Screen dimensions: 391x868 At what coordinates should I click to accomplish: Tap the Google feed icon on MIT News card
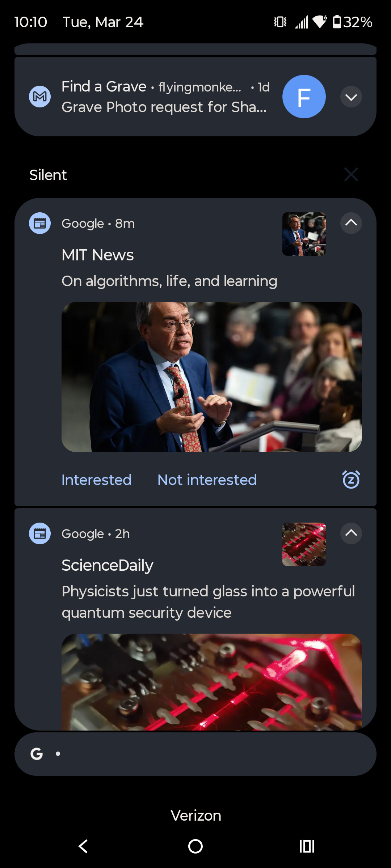40,223
